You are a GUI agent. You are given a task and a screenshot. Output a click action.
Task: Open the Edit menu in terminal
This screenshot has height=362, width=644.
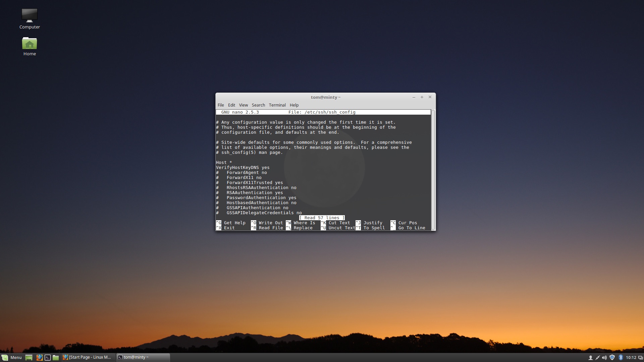click(231, 105)
